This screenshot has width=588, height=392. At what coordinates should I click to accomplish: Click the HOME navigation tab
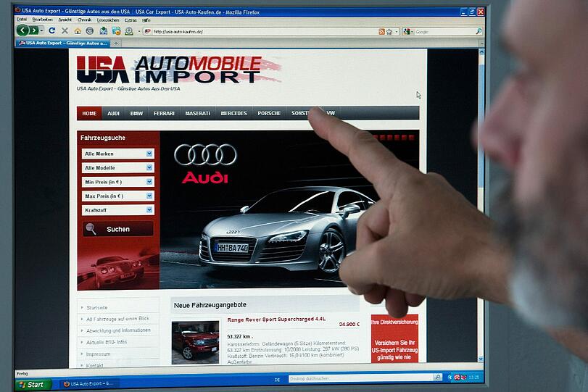(89, 113)
